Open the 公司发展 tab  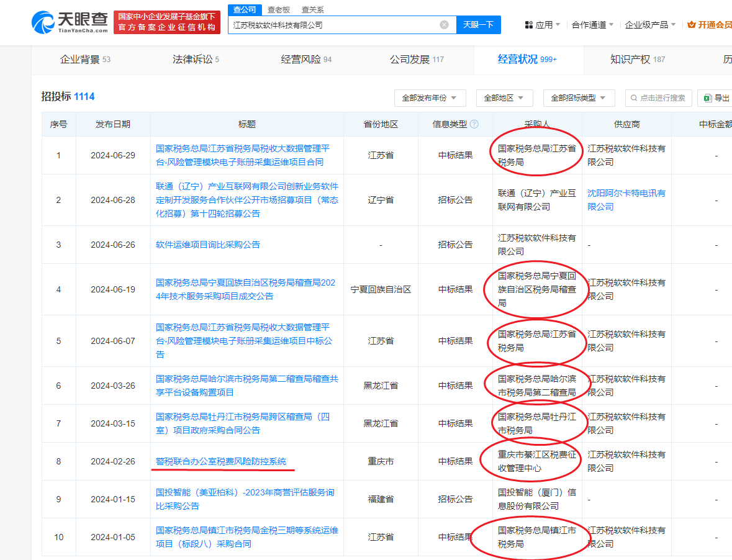pos(417,59)
